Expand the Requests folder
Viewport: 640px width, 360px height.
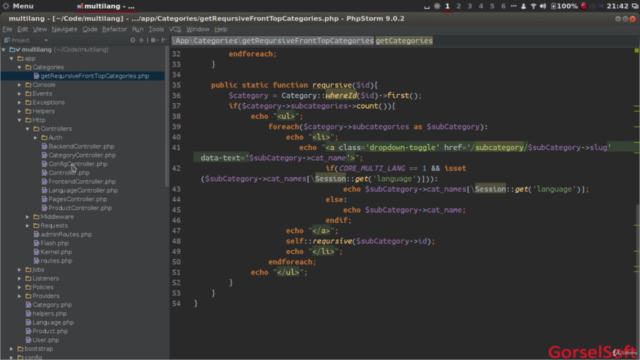(28, 225)
